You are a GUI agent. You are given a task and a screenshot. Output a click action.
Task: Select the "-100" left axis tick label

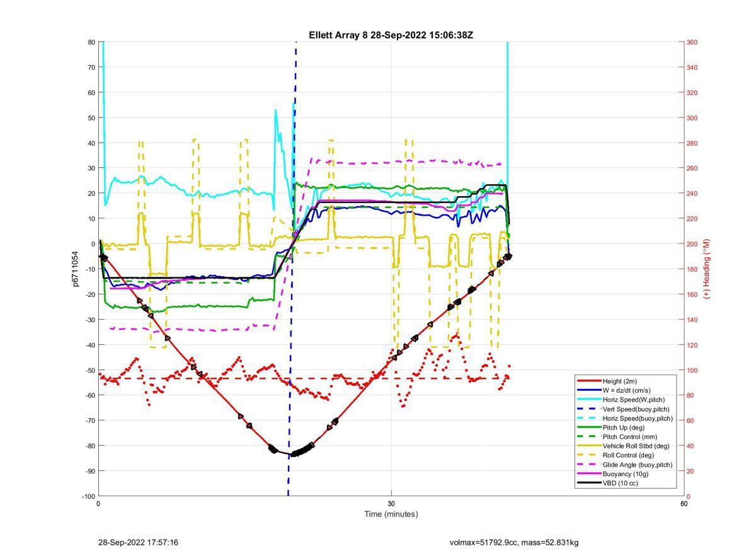(88, 496)
